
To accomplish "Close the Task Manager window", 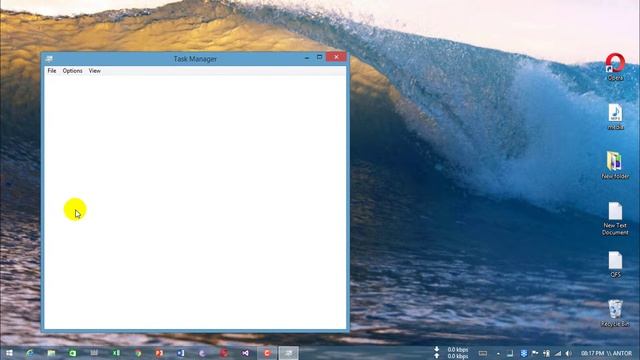I will click(336, 57).
